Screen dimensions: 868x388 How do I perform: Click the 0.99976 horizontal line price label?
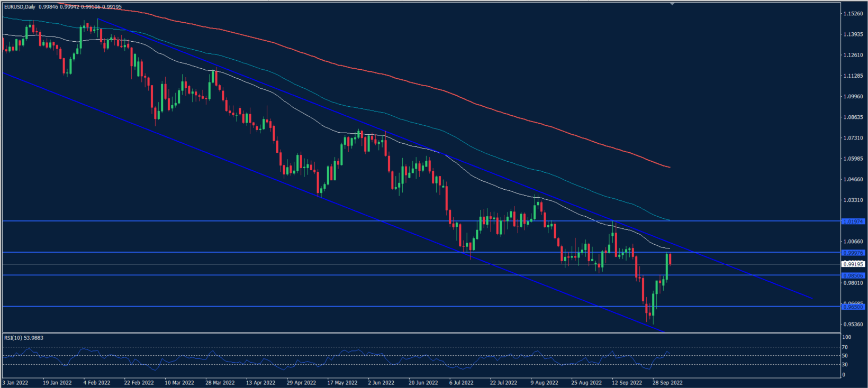pos(853,253)
